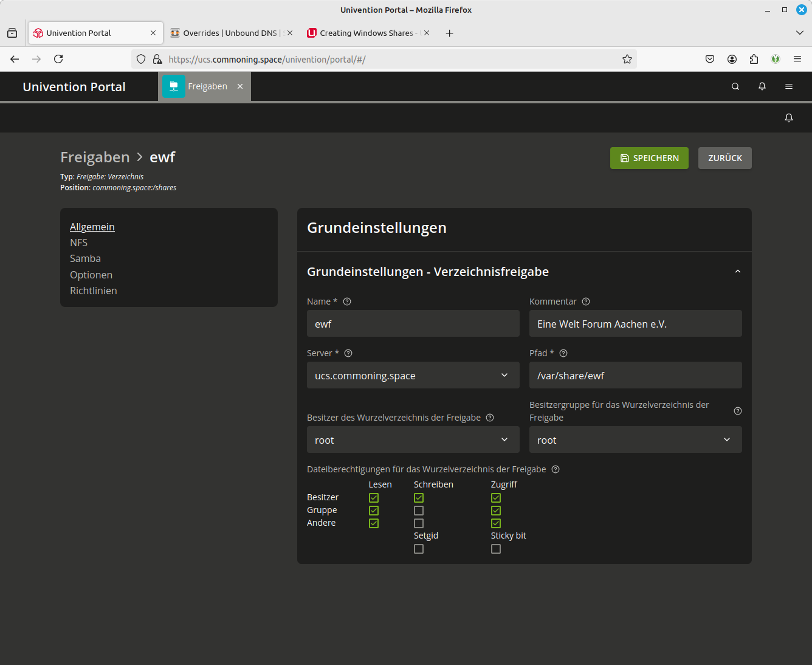Screen dimensions: 812x665
Task: Show help for Besitzergruppe field
Action: (x=738, y=411)
